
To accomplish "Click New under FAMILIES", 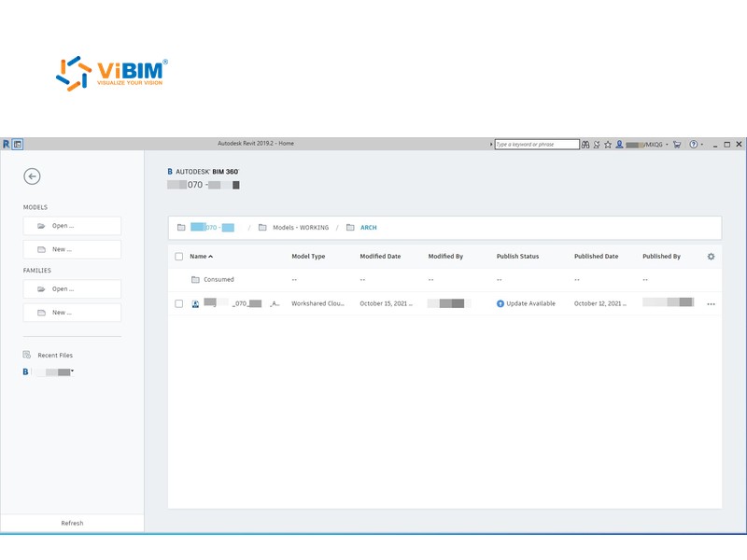I will click(x=72, y=313).
